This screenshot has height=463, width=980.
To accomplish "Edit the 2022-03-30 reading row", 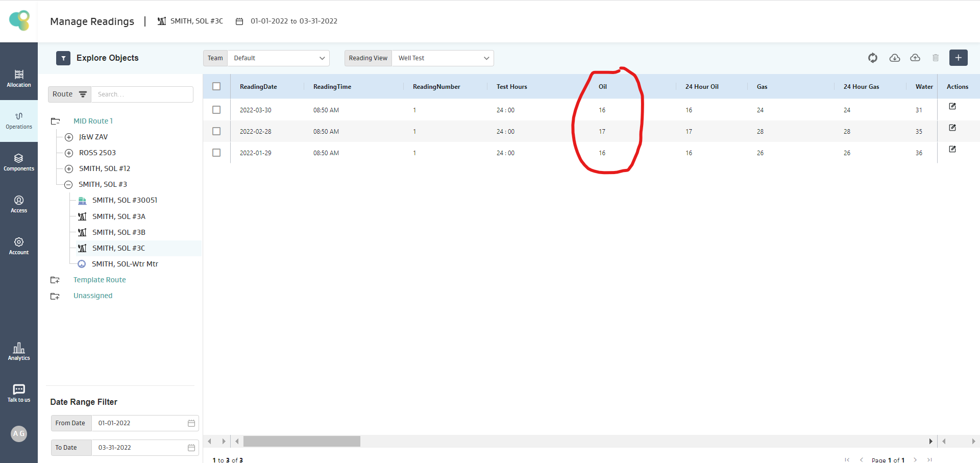I will (952, 106).
